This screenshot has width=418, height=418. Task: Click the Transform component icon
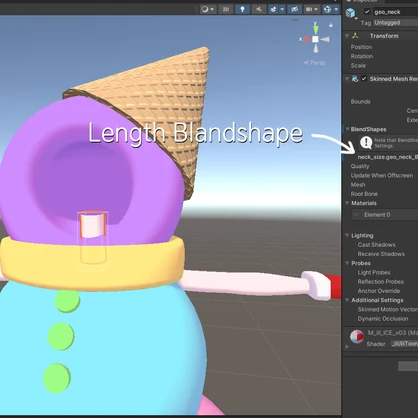[x=356, y=36]
